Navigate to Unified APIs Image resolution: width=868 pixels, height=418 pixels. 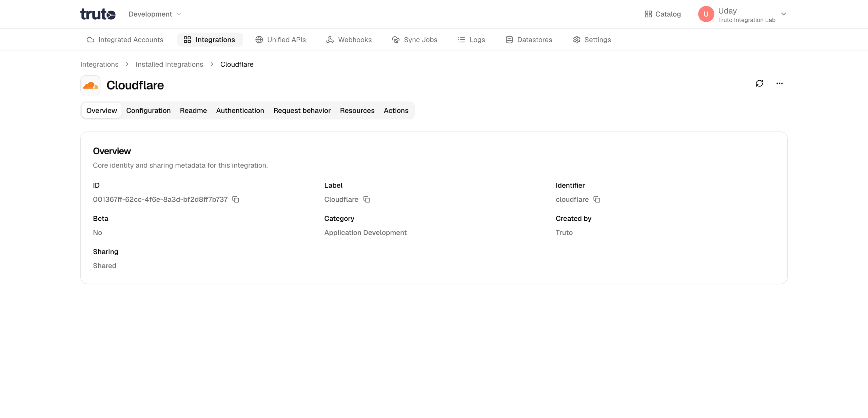[280, 40]
